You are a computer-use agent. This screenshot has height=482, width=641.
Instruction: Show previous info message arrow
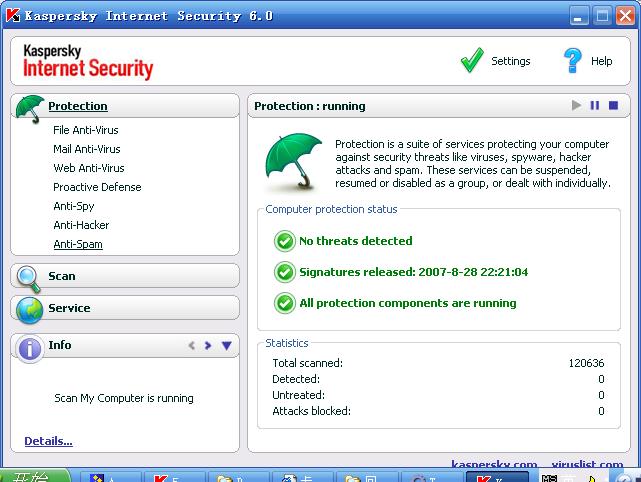pos(191,345)
